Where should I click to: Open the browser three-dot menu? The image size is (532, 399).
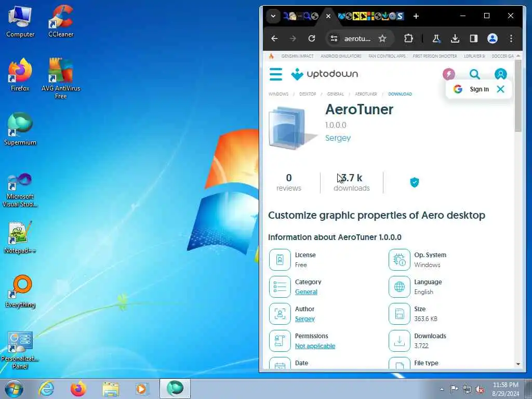[511, 38]
